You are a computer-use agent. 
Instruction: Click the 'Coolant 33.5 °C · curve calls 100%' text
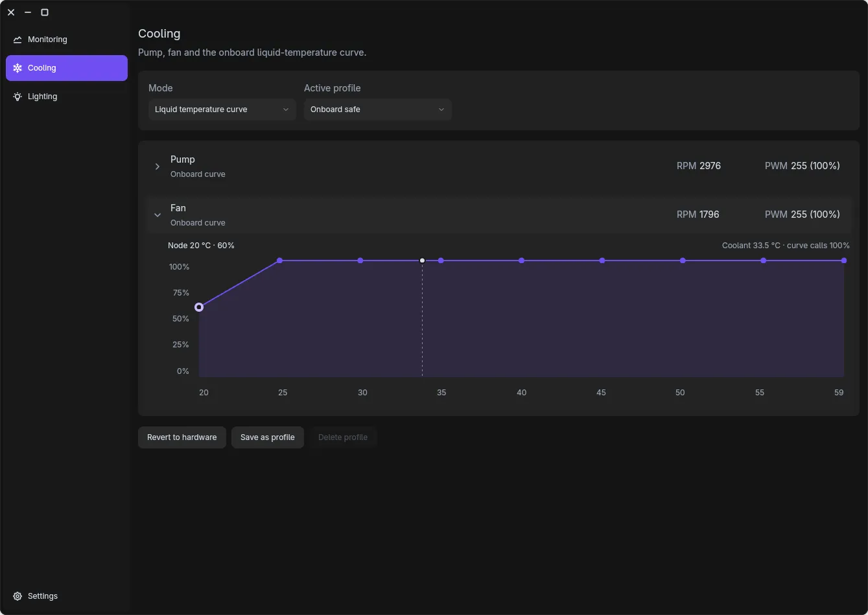786,246
